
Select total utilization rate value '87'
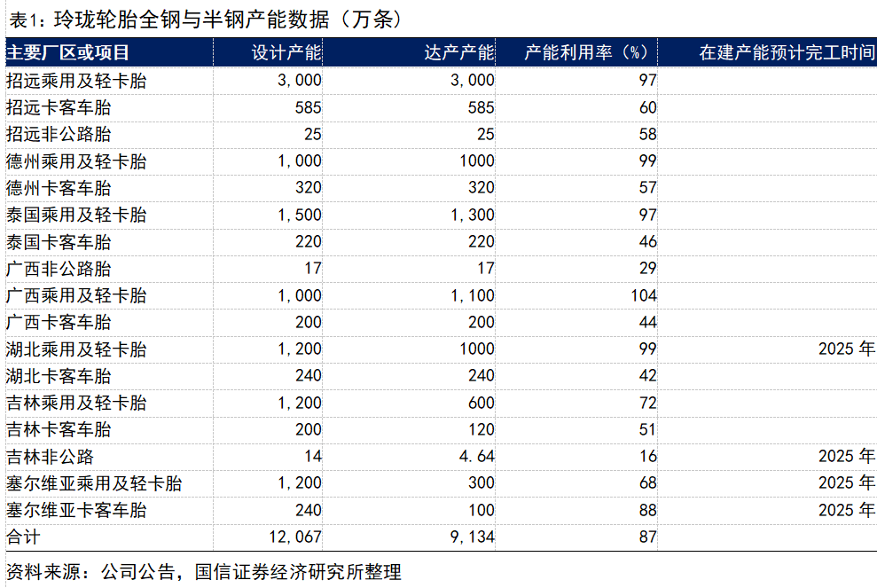click(648, 537)
